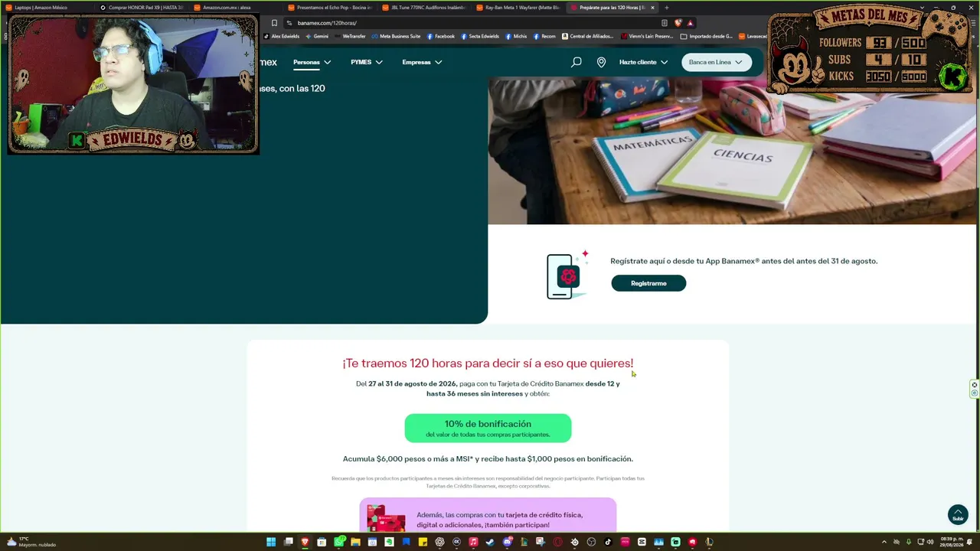
Task: Open ChatGPT from the taskbar
Action: pos(439,542)
